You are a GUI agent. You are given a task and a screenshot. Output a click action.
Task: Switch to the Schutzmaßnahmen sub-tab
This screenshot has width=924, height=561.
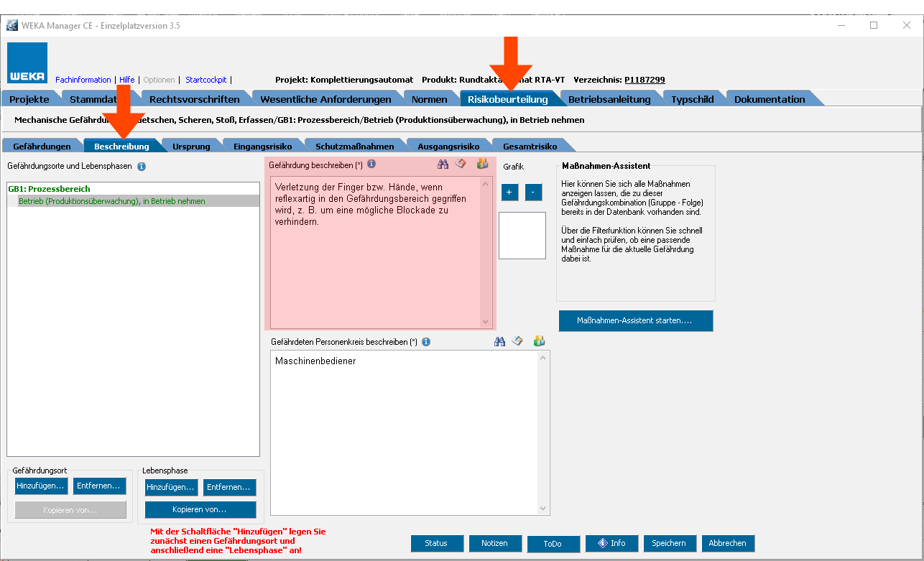[354, 147]
